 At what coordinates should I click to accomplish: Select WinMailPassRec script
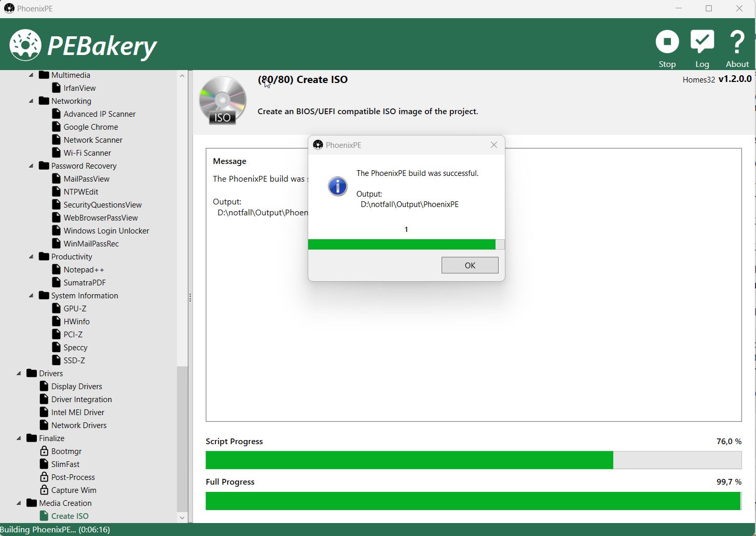(91, 243)
